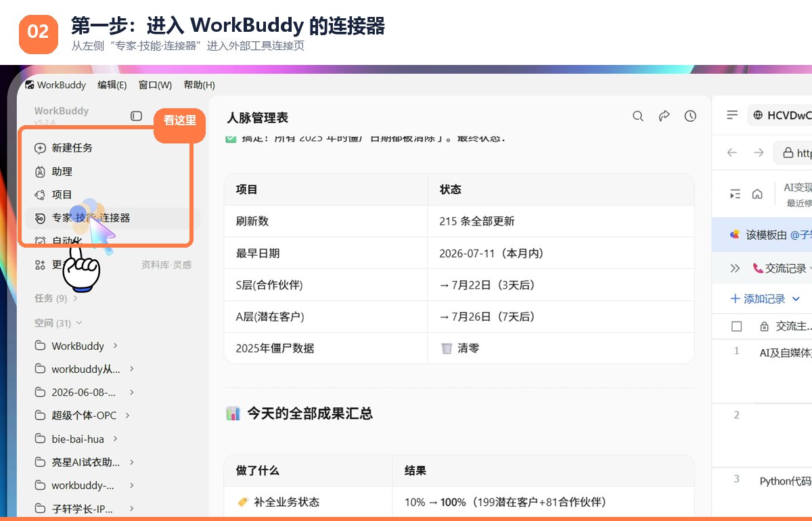
Task: Expand the 亮星AI试衣助... folder chevron
Action: pyautogui.click(x=132, y=462)
